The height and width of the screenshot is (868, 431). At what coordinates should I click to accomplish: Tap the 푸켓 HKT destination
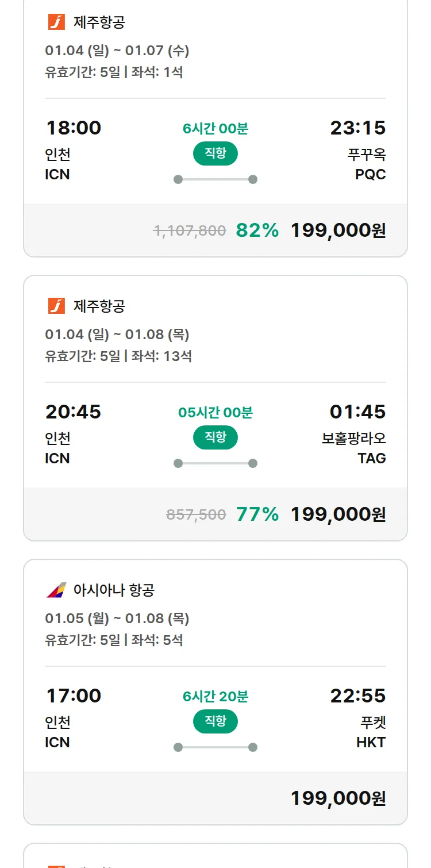coord(371,732)
